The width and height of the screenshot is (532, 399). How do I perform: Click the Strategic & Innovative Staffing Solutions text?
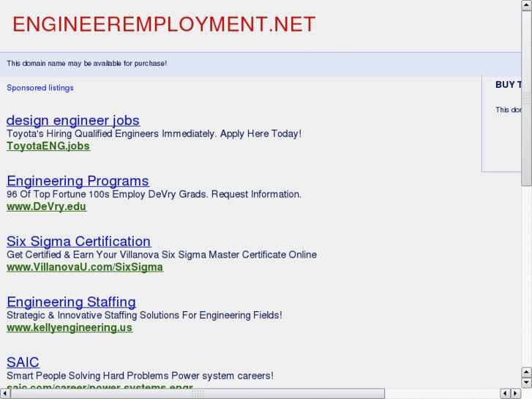coord(144,315)
